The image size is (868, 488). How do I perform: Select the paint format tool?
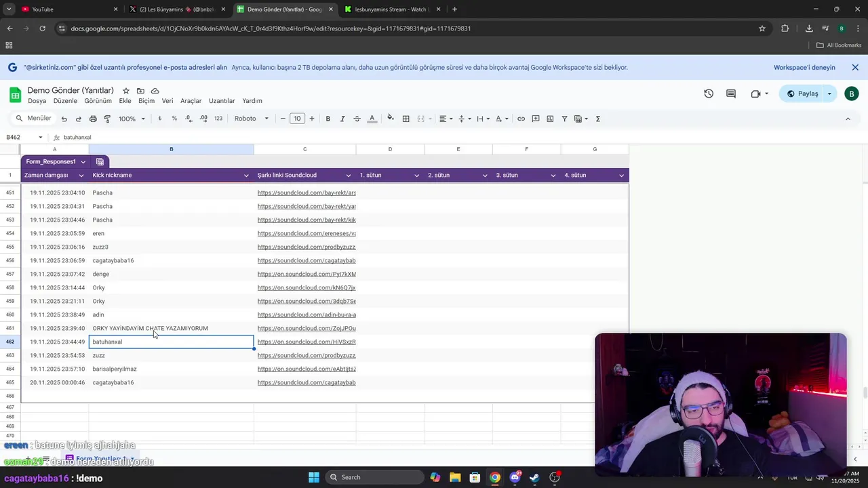(x=107, y=119)
